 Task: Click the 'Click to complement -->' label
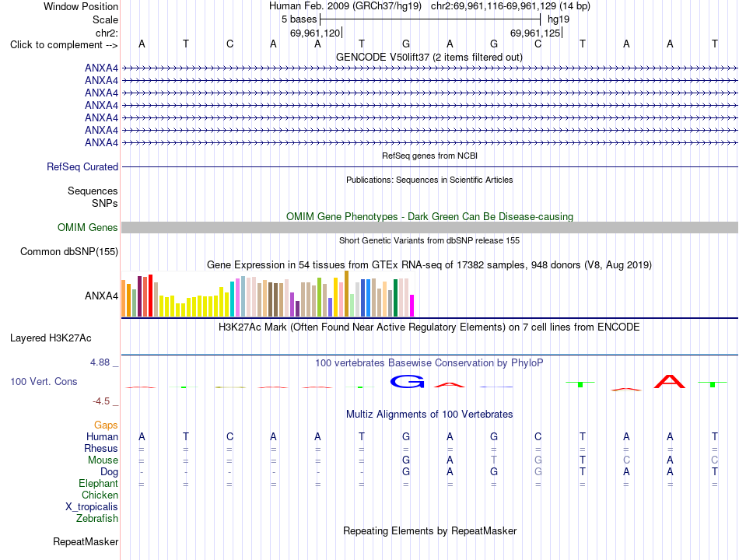(x=64, y=45)
